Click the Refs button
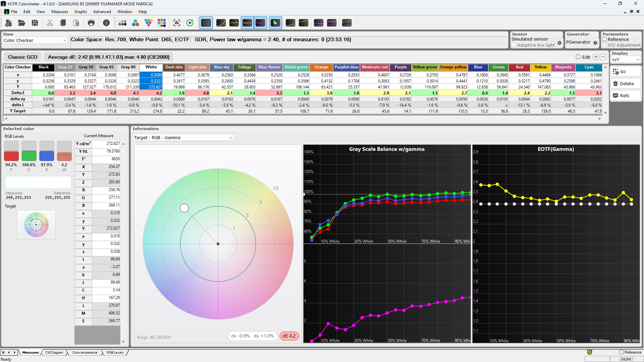 coord(626,96)
